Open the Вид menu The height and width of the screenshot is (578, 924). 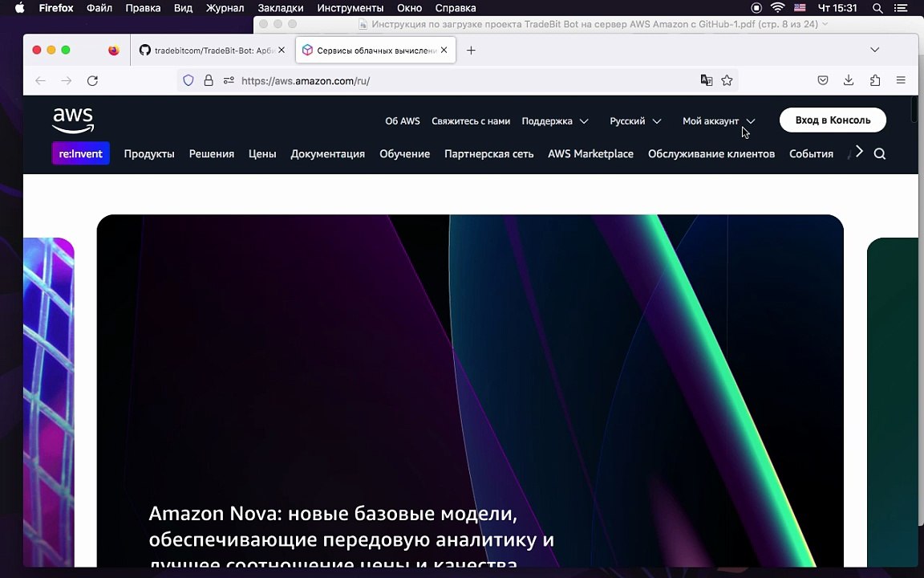183,8
